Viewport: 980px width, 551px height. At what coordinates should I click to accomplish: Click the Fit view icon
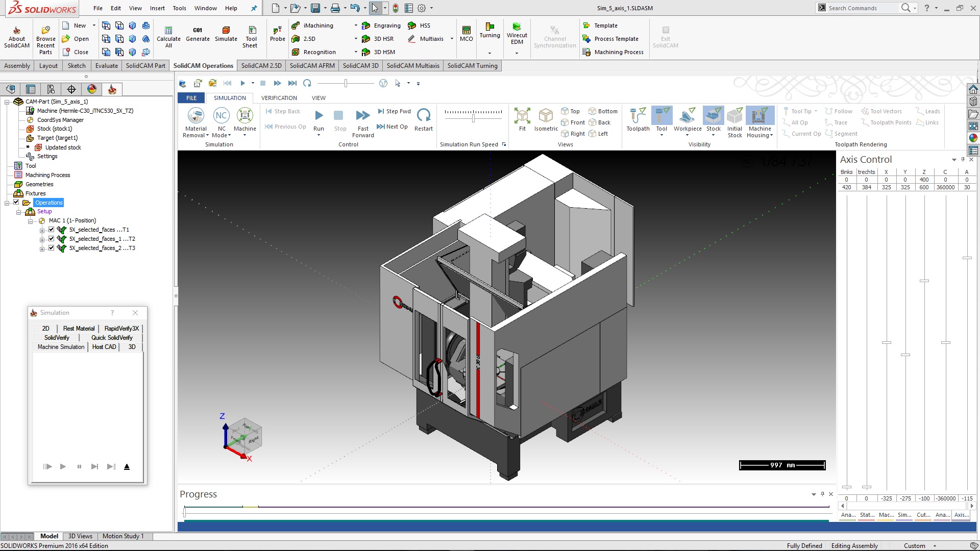[x=522, y=120]
